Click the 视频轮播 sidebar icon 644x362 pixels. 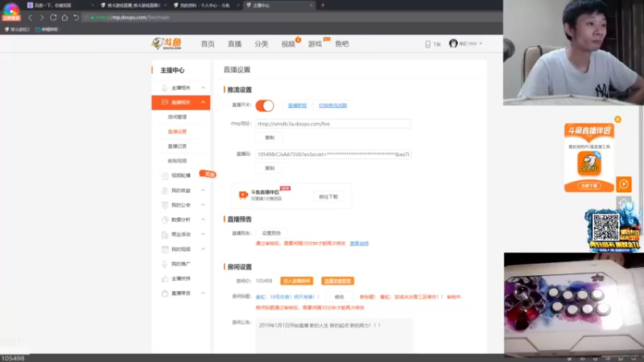(165, 175)
